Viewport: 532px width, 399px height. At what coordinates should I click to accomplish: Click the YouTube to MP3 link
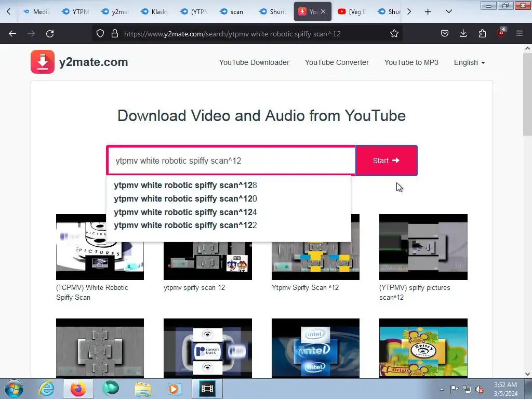tap(411, 62)
